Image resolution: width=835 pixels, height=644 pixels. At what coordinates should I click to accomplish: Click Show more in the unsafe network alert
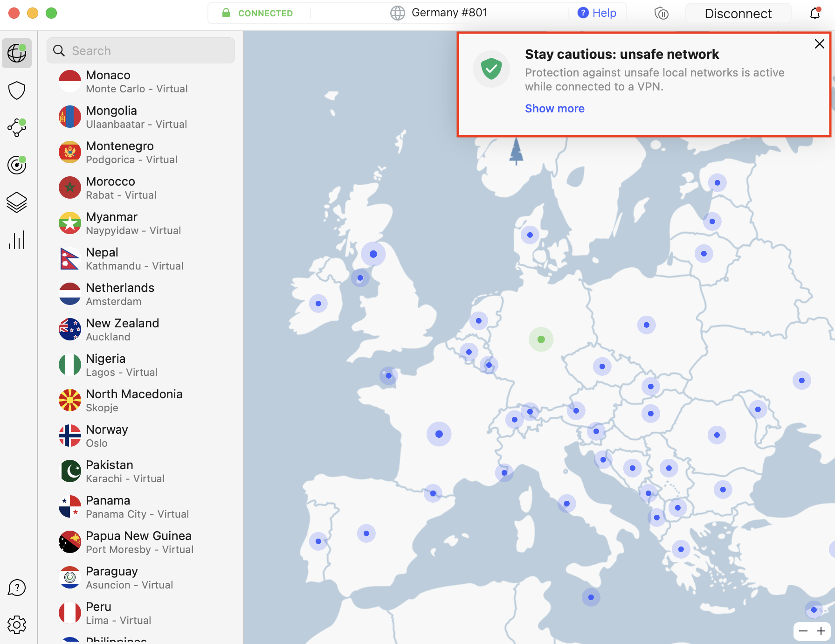(554, 109)
